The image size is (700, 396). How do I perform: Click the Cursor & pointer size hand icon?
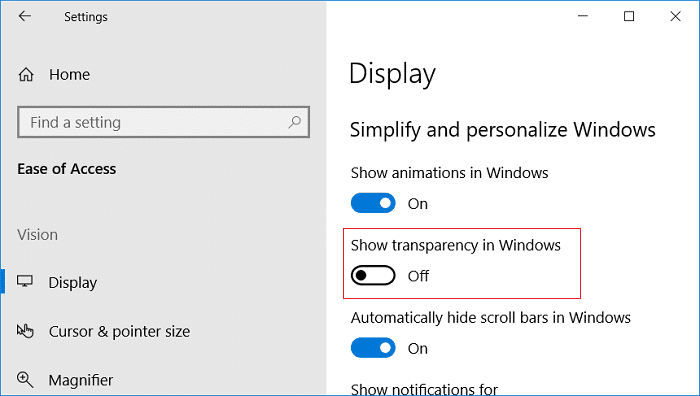tap(25, 331)
